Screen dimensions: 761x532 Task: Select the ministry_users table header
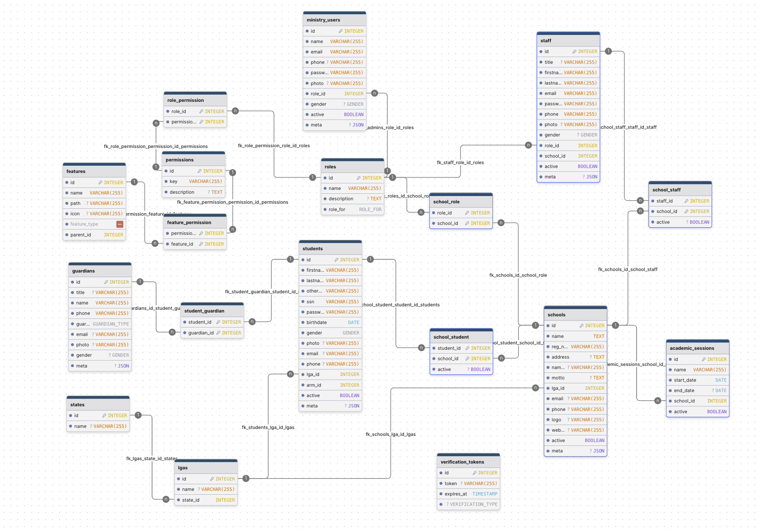click(x=334, y=20)
